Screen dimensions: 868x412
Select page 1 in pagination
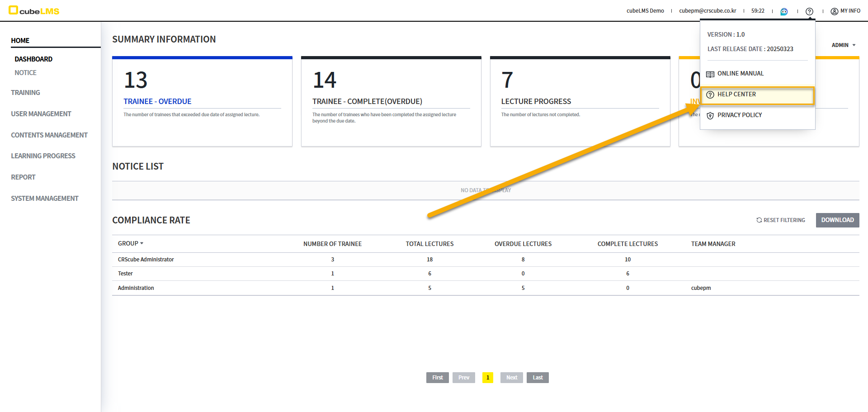pos(487,378)
